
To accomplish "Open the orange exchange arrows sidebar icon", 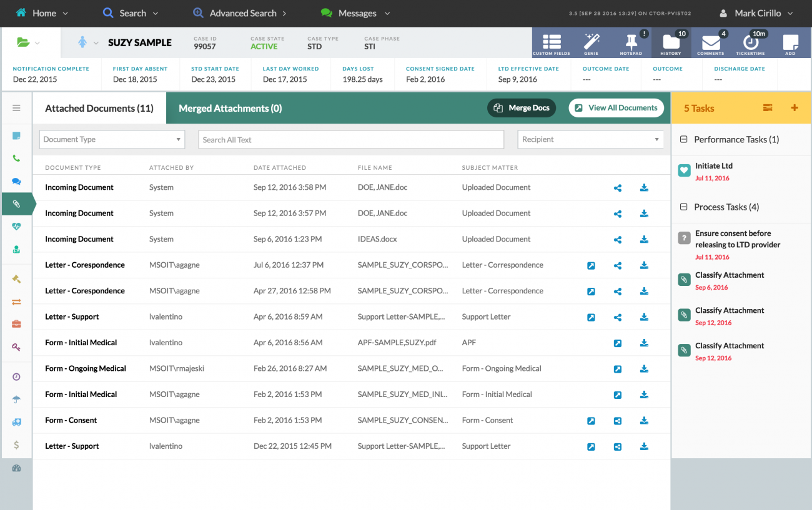I will point(17,302).
